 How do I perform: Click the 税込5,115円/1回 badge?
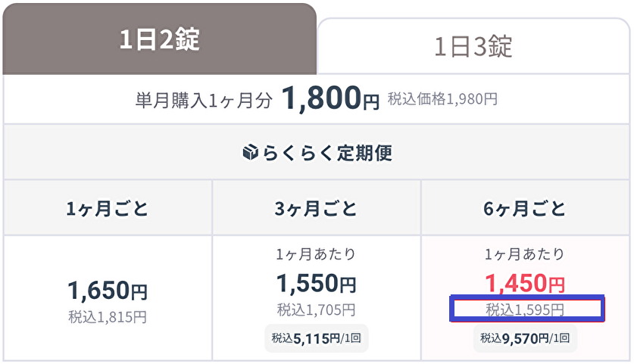click(316, 338)
